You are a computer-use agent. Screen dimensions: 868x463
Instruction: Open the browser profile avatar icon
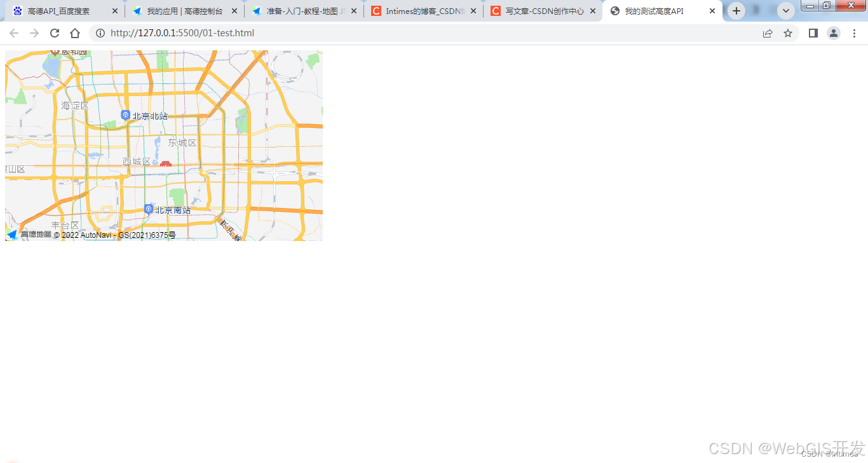point(834,33)
